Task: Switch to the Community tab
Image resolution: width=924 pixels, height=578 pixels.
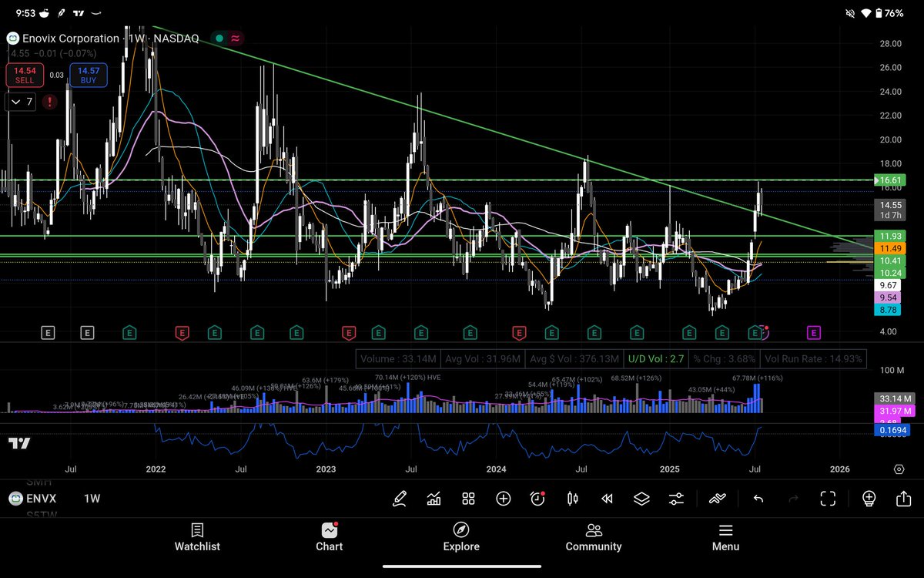Action: coord(594,537)
